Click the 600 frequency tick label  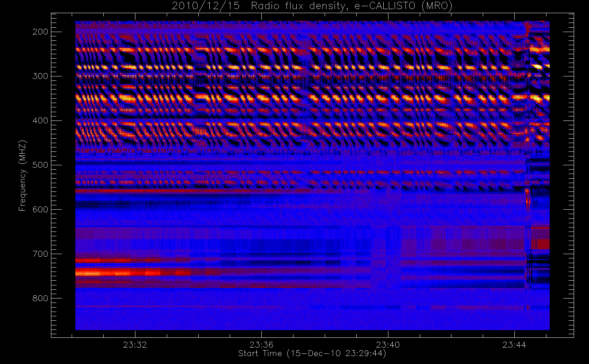click(x=40, y=209)
